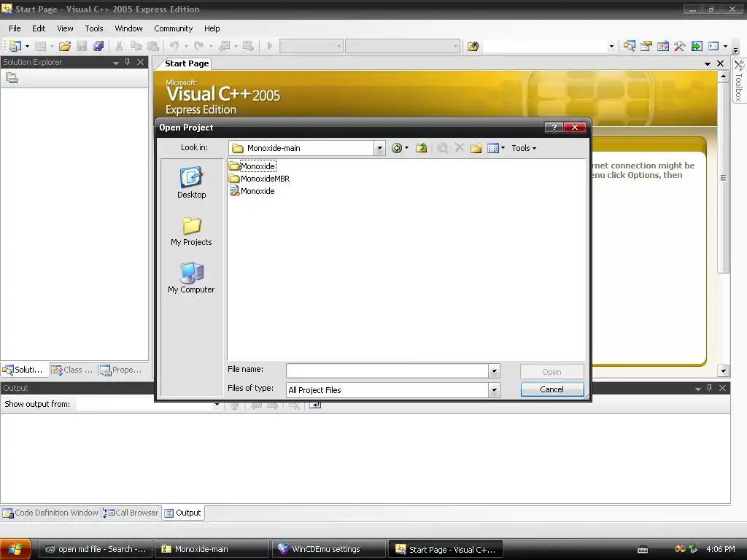Switch to Call Browser tab
Viewport: 747px width, 560px height.
(x=131, y=513)
